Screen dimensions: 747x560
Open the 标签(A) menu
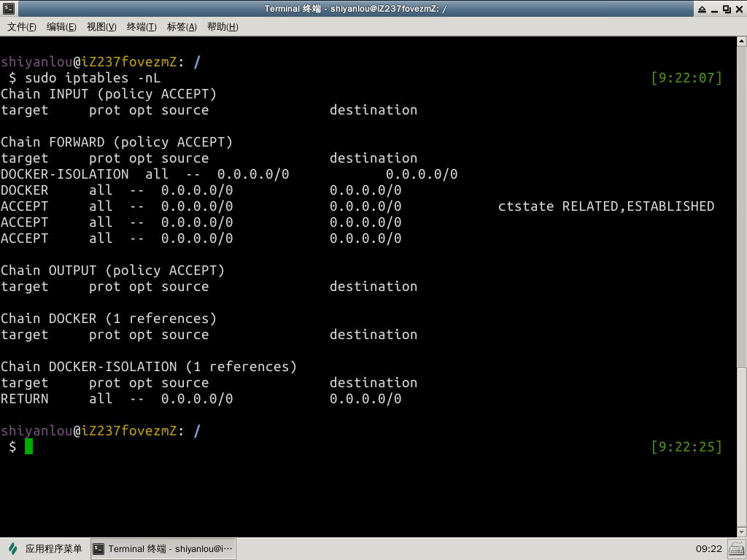coord(182,27)
